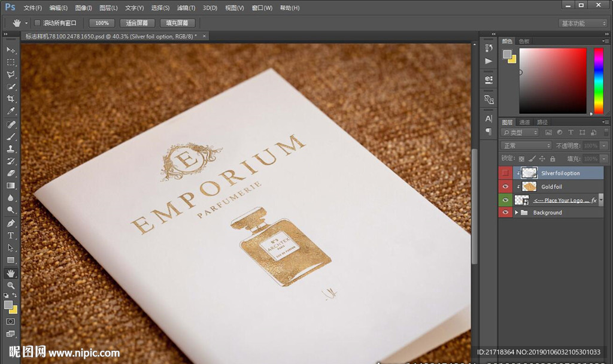Screen dimensions: 613x364
Task: Select the Eyedropper tool
Action: (11, 111)
